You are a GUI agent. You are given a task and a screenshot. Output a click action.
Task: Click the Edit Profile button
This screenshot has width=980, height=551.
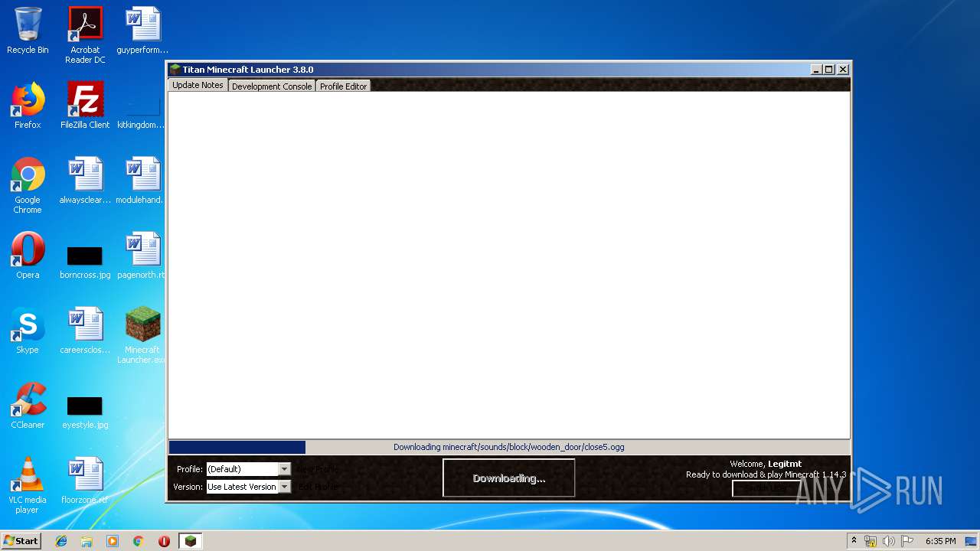(x=317, y=487)
